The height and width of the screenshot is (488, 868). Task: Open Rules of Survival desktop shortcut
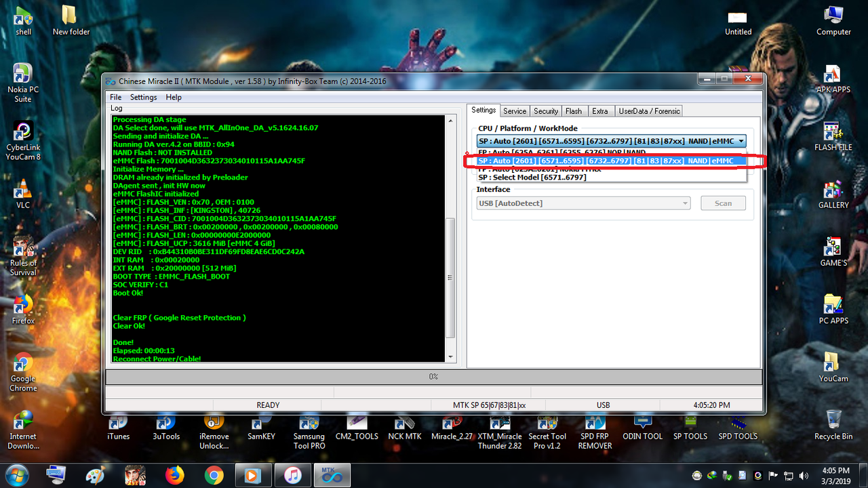click(x=23, y=256)
